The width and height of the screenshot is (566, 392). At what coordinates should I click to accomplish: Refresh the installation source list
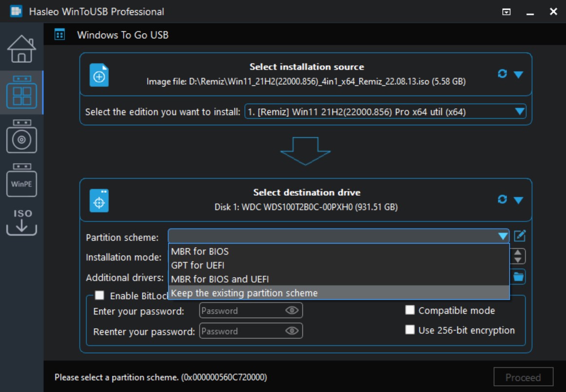point(502,74)
